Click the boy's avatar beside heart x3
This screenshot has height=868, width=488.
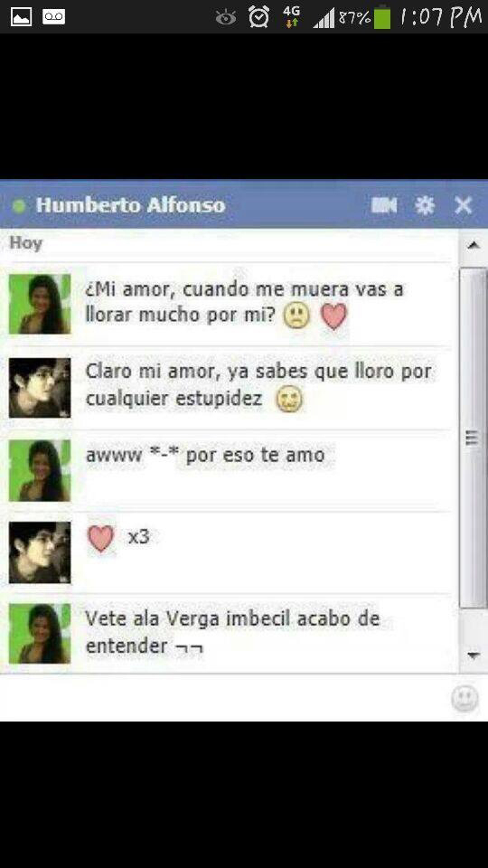tap(40, 552)
